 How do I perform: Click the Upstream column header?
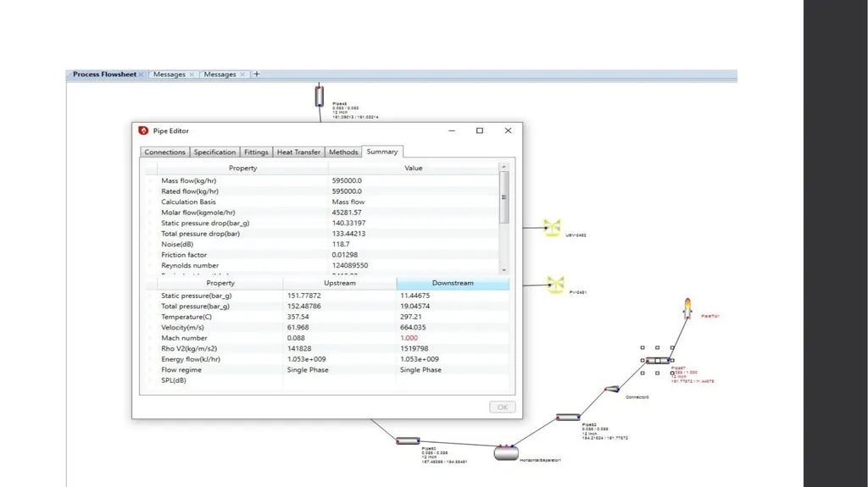coord(340,283)
